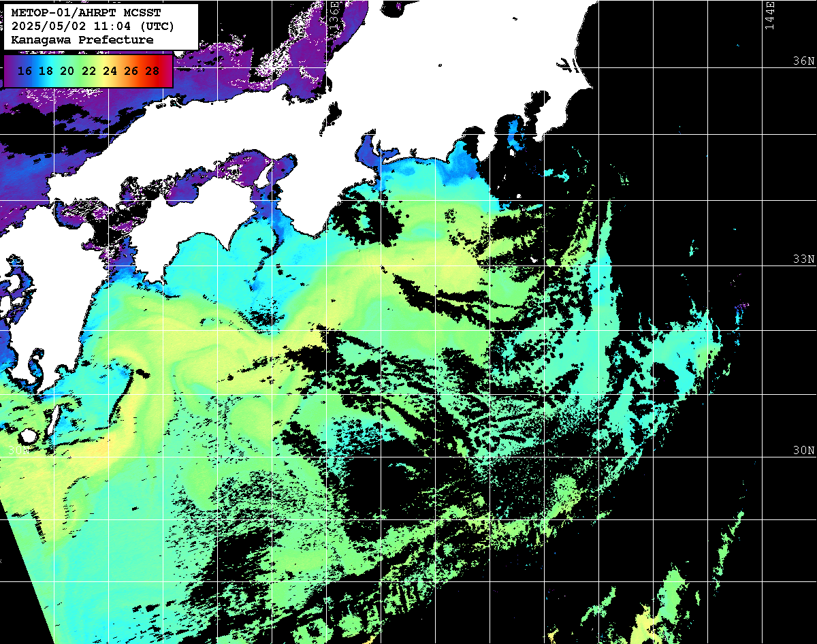Click the METOP-01/AHRPT MCSST title text
817x644 pixels.
86,13
